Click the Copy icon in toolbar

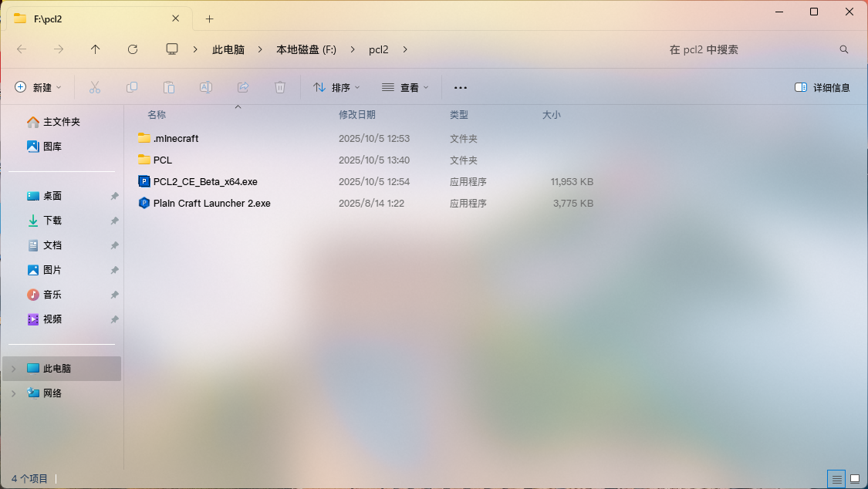(132, 87)
